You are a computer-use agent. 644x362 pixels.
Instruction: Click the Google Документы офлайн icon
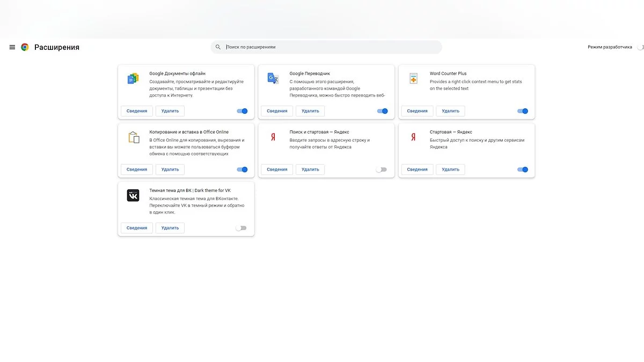133,78
